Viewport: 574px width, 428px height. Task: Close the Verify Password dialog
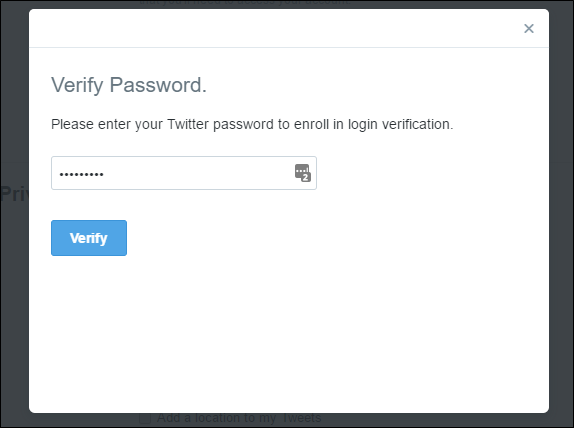click(529, 28)
